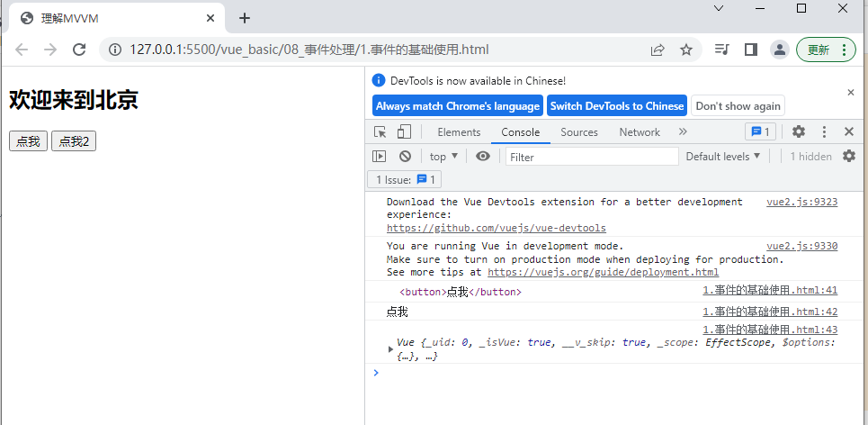Toggle the browser side panel icon
Screen dimensions: 868x425
(x=750, y=50)
